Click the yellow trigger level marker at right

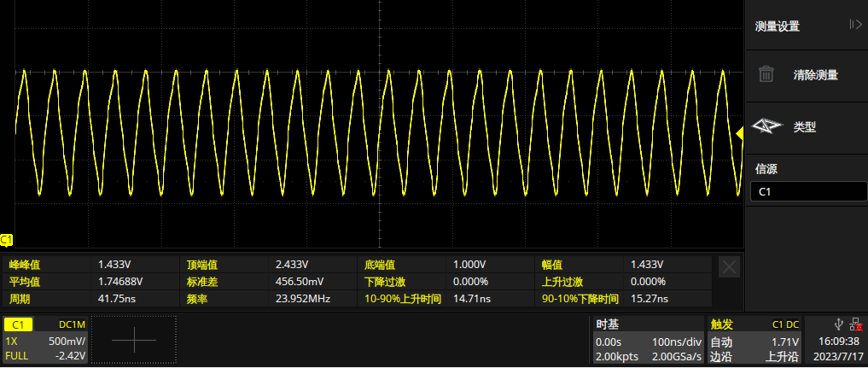(x=740, y=132)
